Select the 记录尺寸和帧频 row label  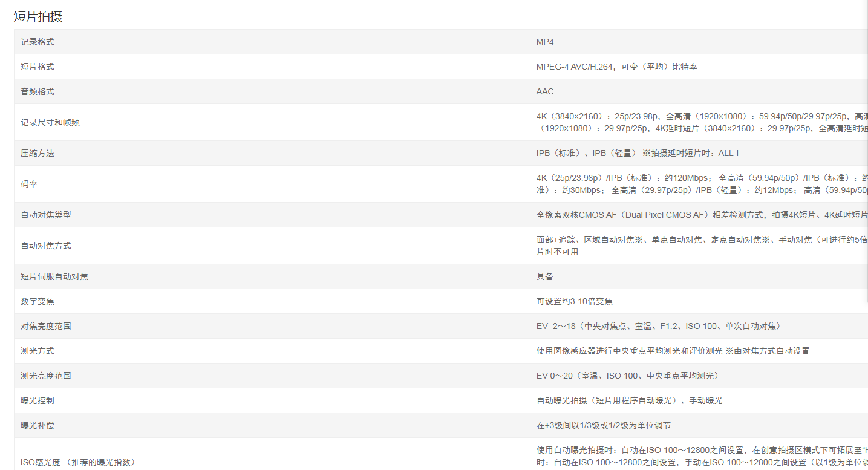tap(50, 122)
